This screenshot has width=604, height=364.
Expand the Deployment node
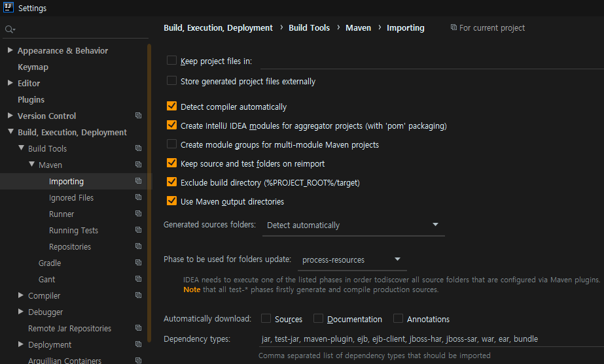point(21,344)
